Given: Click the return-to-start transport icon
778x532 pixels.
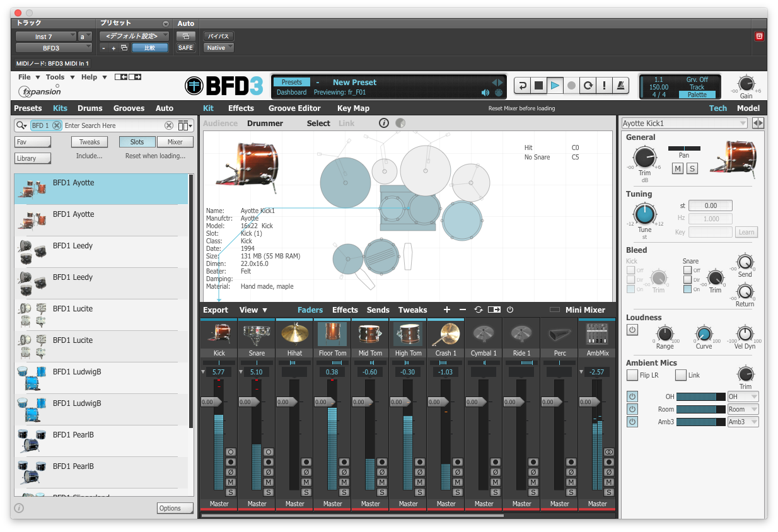Looking at the screenshot, I should pyautogui.click(x=522, y=86).
